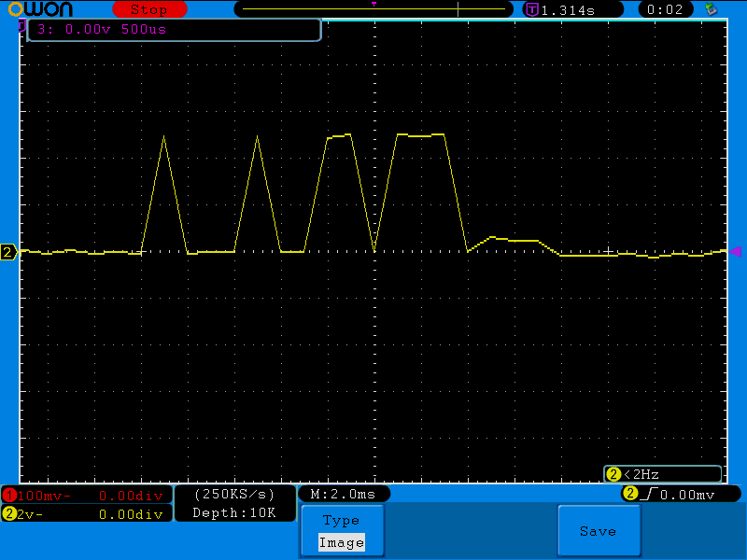Open the Type Image menu option
This screenshot has width=747, height=560.
click(x=342, y=531)
